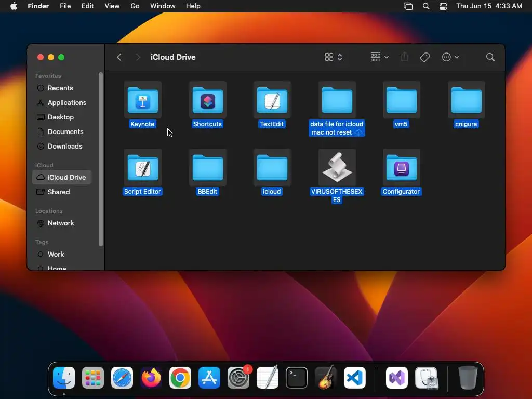Viewport: 532px width, 399px height.
Task: Select the BBEdit folder icon
Action: click(x=207, y=167)
